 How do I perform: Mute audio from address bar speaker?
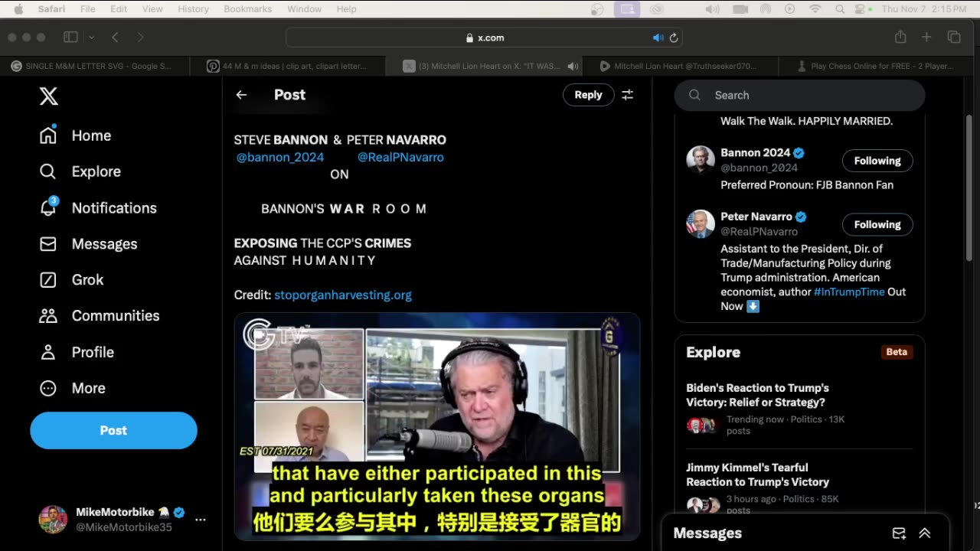pos(658,37)
